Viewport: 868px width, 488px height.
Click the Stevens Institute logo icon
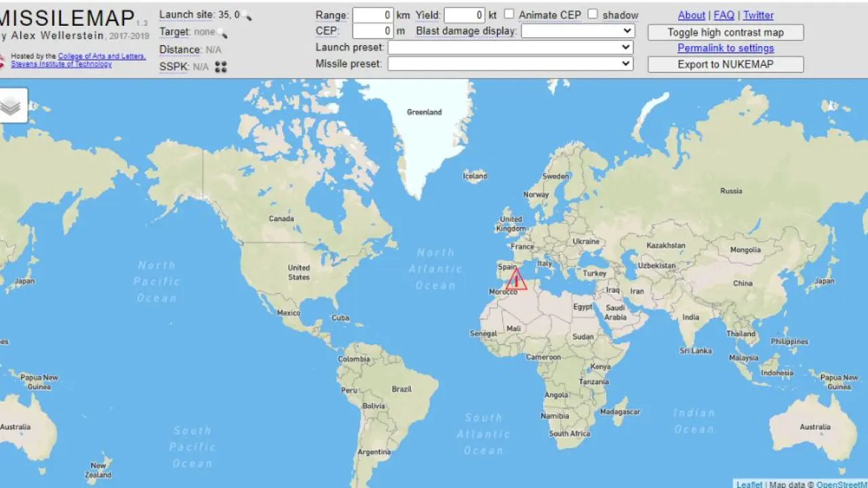pyautogui.click(x=3, y=61)
